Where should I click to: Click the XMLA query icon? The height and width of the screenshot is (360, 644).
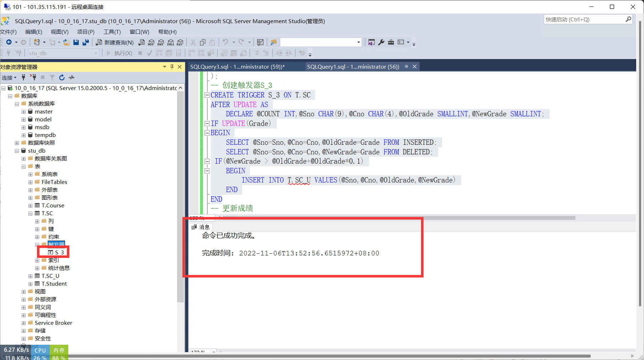(170, 42)
